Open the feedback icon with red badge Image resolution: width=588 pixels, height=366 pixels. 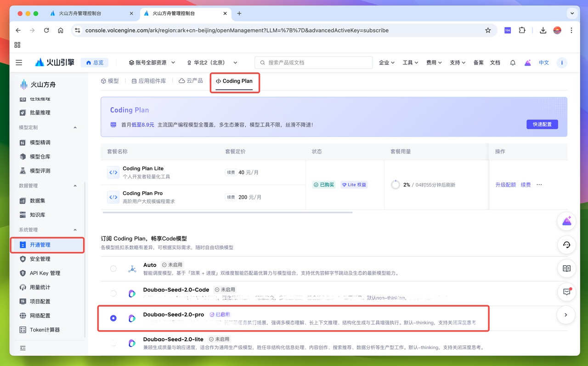pos(566,292)
